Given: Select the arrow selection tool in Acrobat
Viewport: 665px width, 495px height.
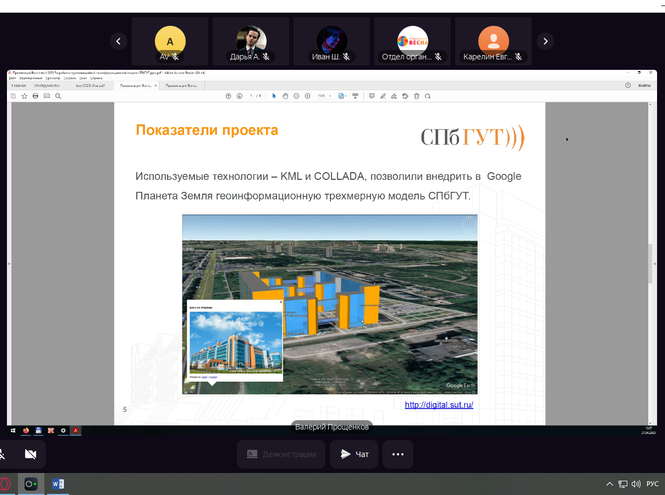Looking at the screenshot, I should coord(274,96).
